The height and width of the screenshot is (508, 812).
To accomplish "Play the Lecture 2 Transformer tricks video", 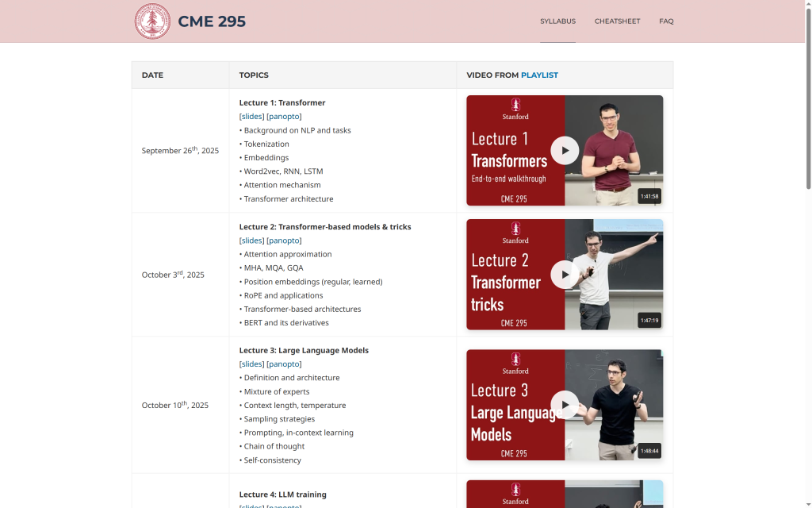I will (x=565, y=275).
